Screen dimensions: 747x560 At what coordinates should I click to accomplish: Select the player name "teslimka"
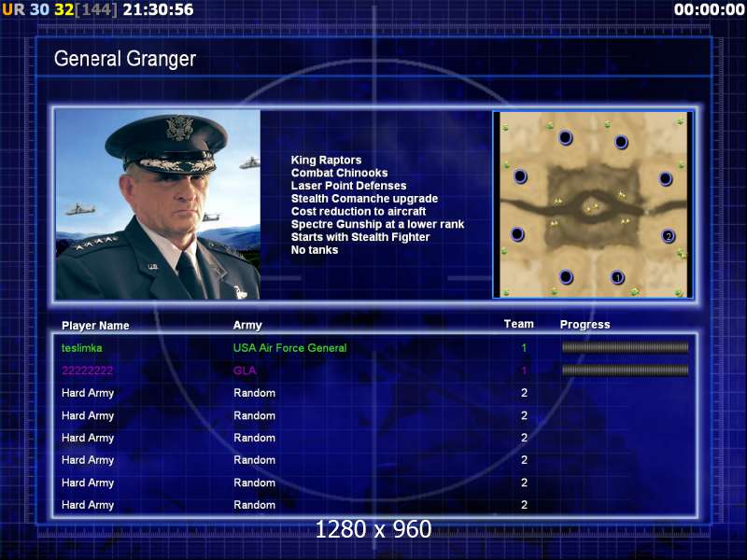[81, 348]
